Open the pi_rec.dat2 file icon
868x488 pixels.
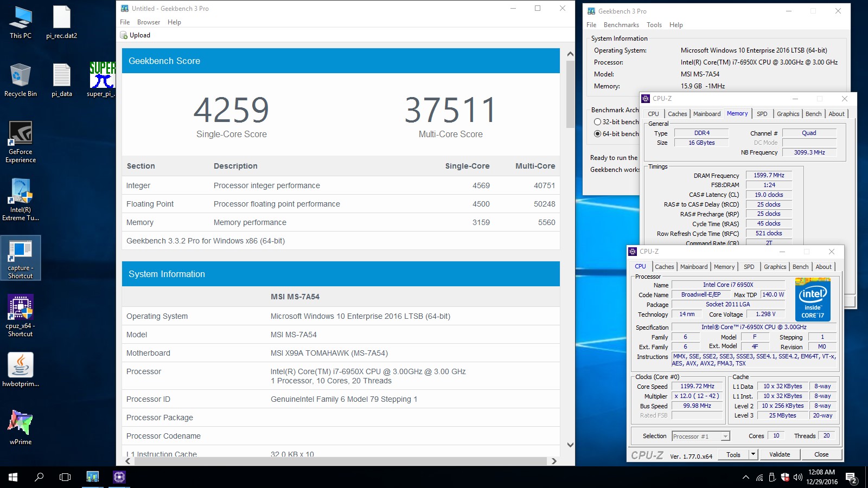61,23
